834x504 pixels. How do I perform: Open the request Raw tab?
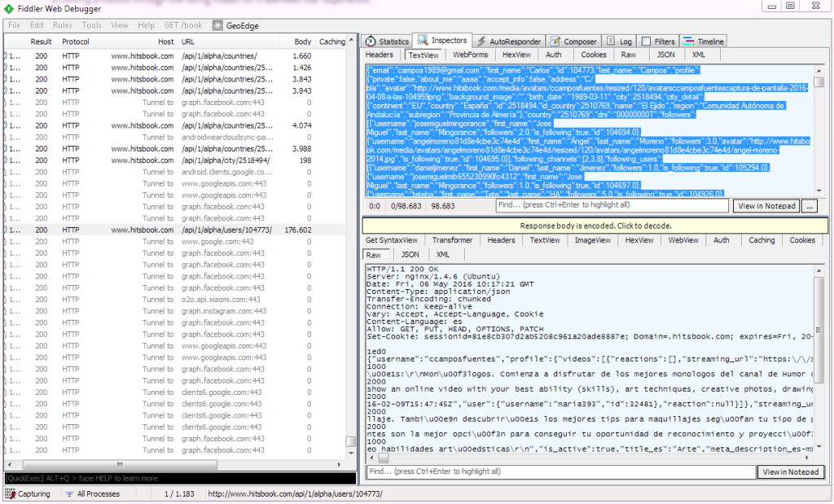tap(628, 55)
